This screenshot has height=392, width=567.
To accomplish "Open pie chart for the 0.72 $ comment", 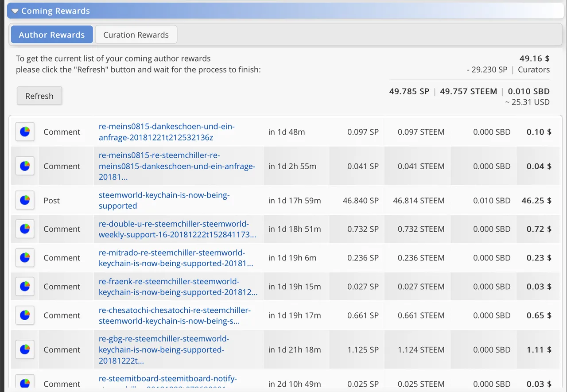I will tap(25, 229).
